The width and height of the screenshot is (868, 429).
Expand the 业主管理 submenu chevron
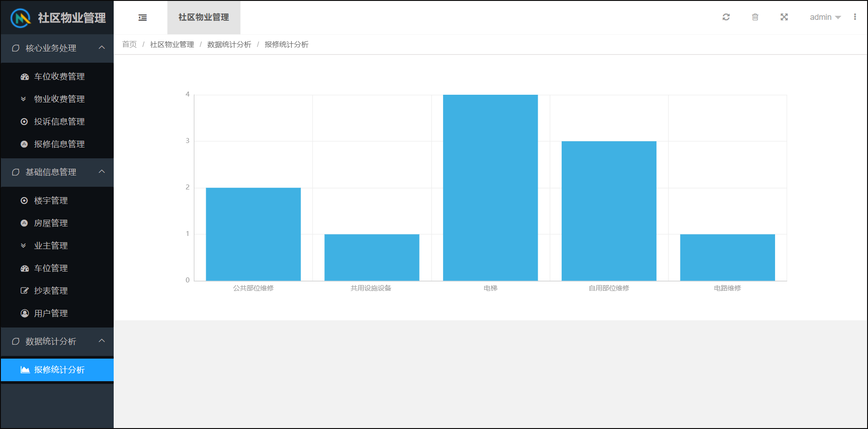(x=23, y=246)
